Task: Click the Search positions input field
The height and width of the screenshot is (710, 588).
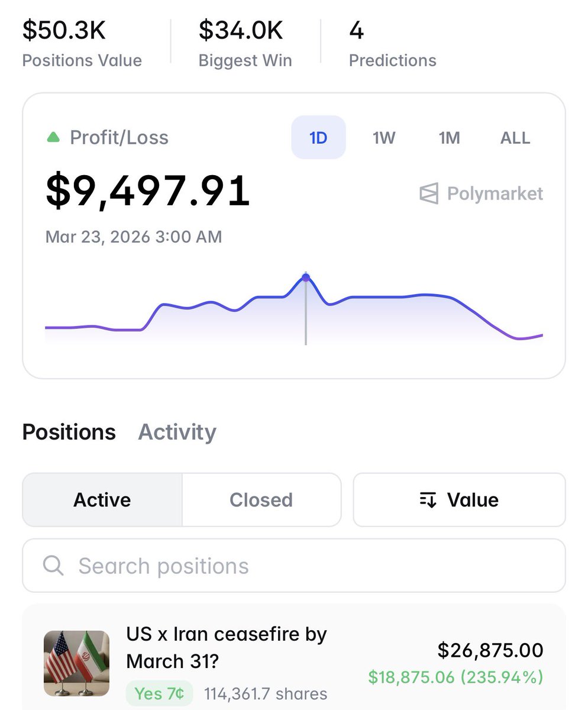Action: point(294,566)
